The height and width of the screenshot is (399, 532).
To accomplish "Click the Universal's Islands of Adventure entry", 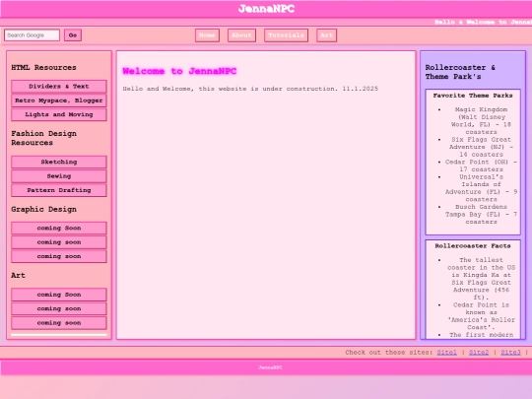I will [481, 188].
